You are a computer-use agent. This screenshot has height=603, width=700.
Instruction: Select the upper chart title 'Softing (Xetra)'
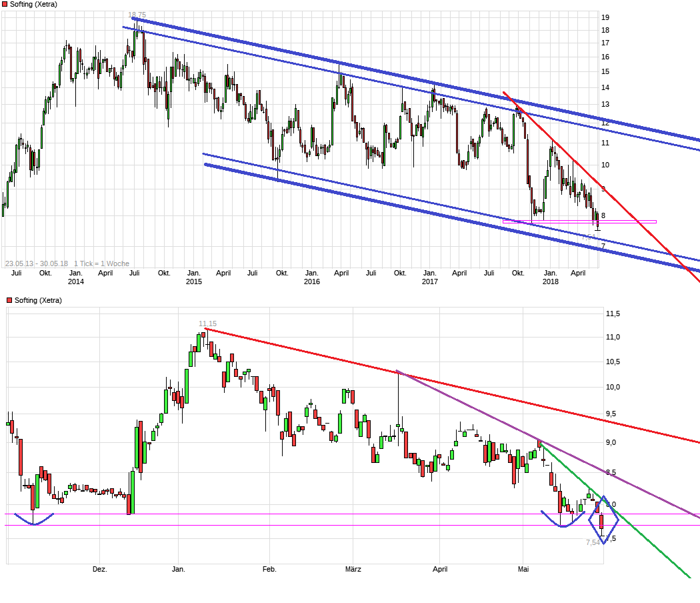[33, 4]
